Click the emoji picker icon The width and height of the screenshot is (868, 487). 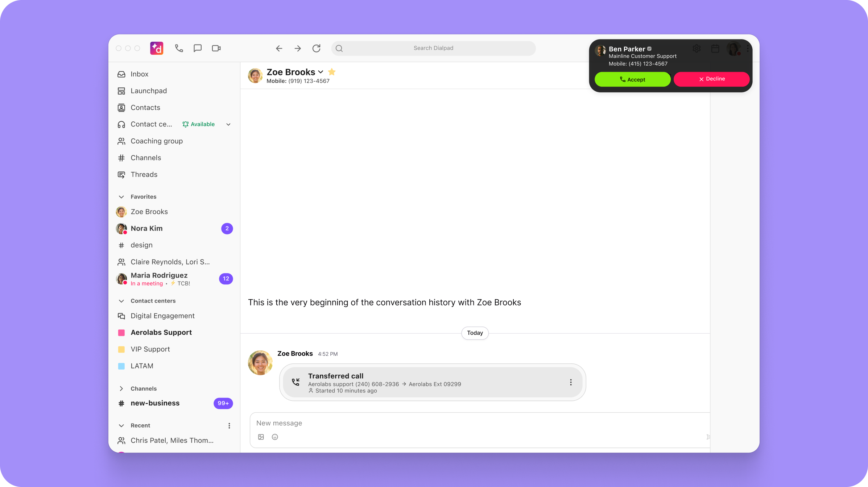tap(275, 437)
